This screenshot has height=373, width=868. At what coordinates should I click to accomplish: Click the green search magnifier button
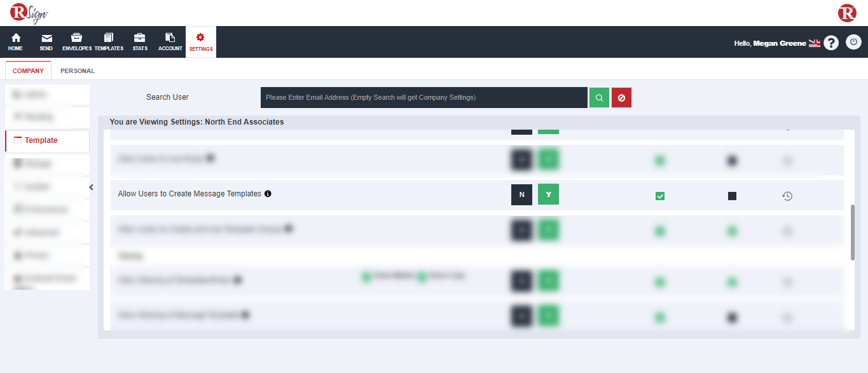[x=599, y=97]
